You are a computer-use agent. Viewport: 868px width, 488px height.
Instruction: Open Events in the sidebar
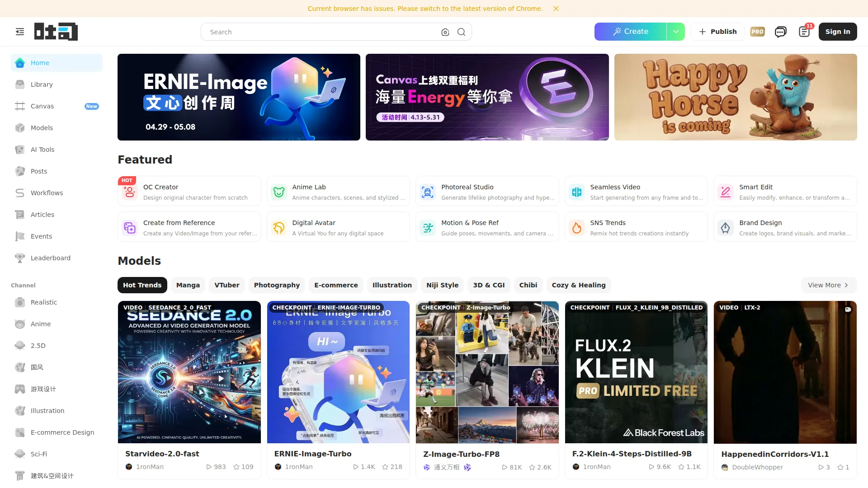click(x=57, y=236)
